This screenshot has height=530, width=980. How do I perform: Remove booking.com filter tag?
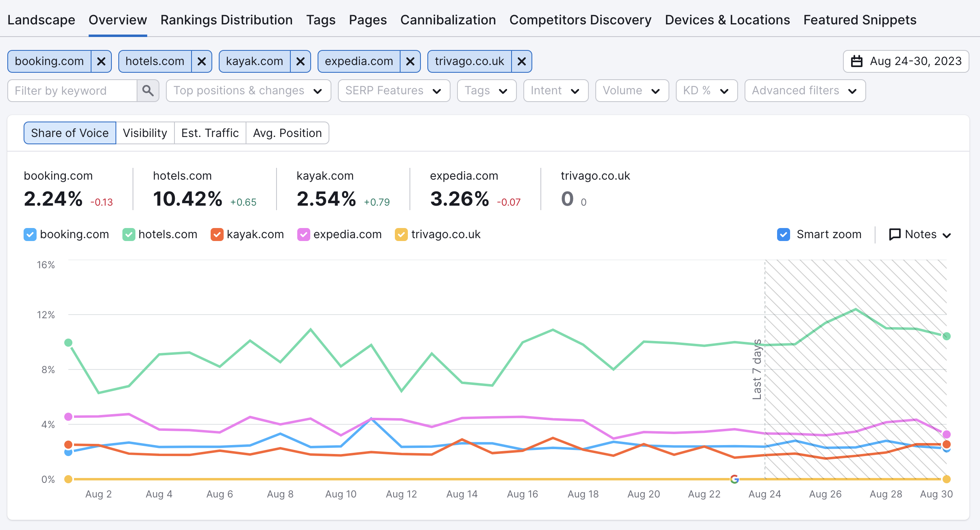(102, 61)
